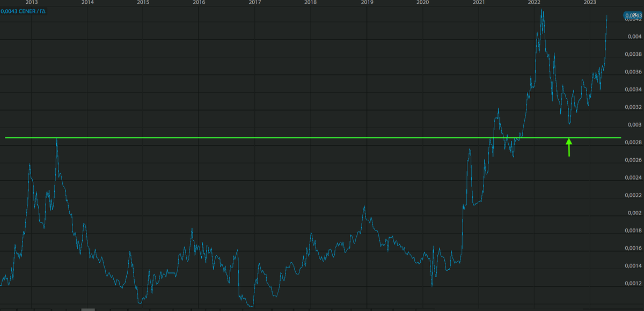Click the 2015 year label on the time axis

tap(143, 3)
